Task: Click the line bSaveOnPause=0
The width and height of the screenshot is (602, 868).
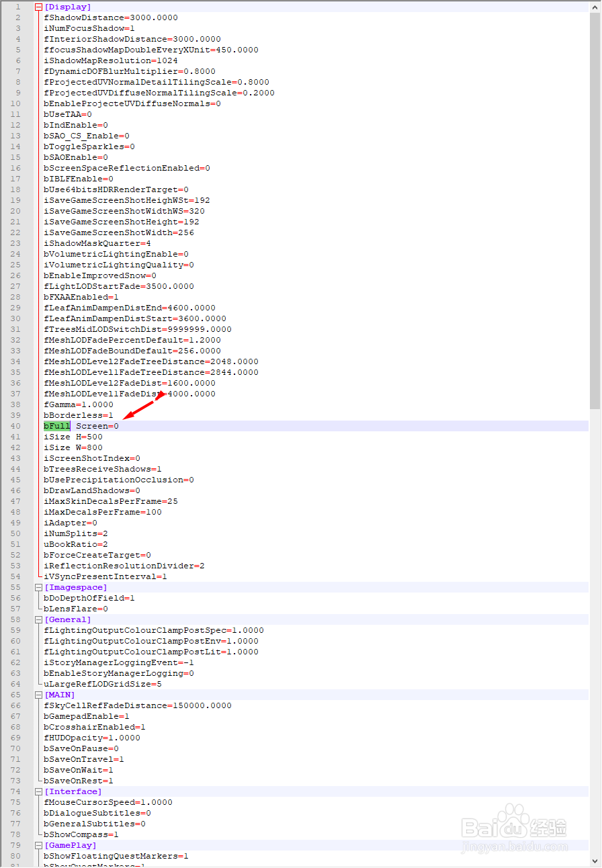Action: pos(81,748)
